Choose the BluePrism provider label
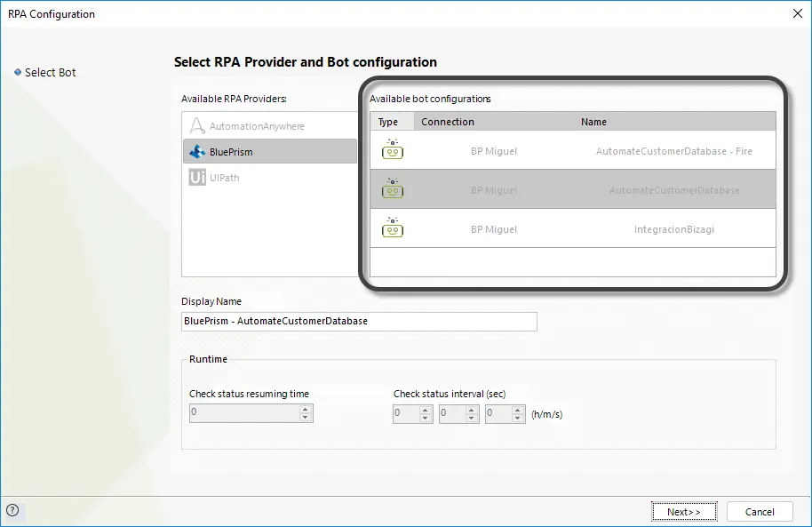 pos(231,152)
